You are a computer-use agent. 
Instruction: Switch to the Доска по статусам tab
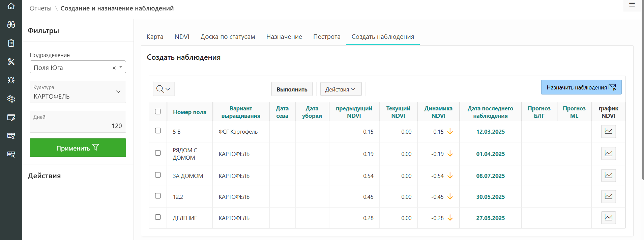228,37
